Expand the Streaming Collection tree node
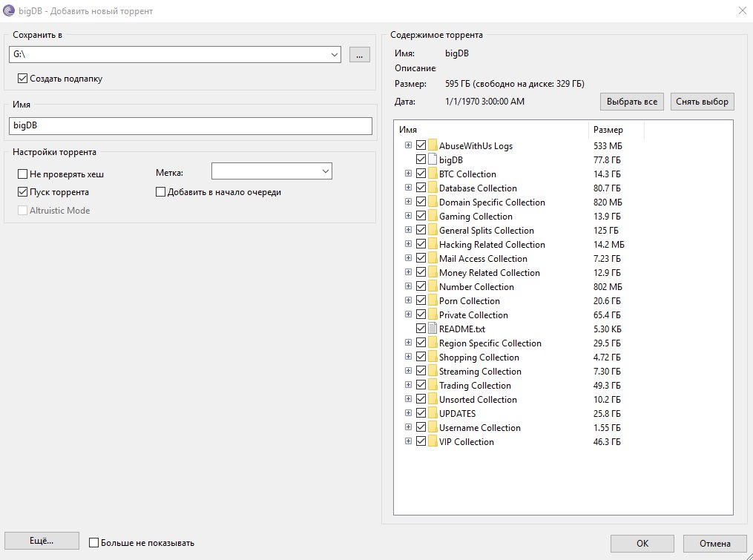 click(408, 371)
